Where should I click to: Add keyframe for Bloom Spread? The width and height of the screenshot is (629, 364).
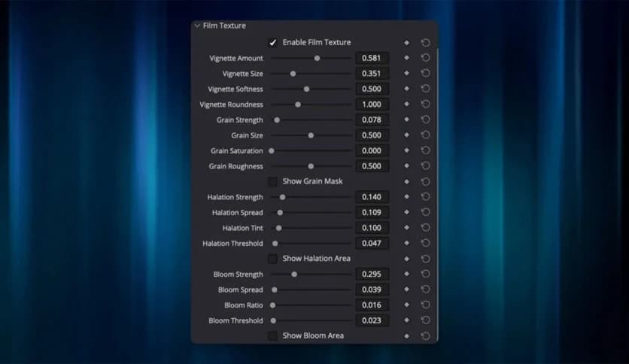click(406, 290)
